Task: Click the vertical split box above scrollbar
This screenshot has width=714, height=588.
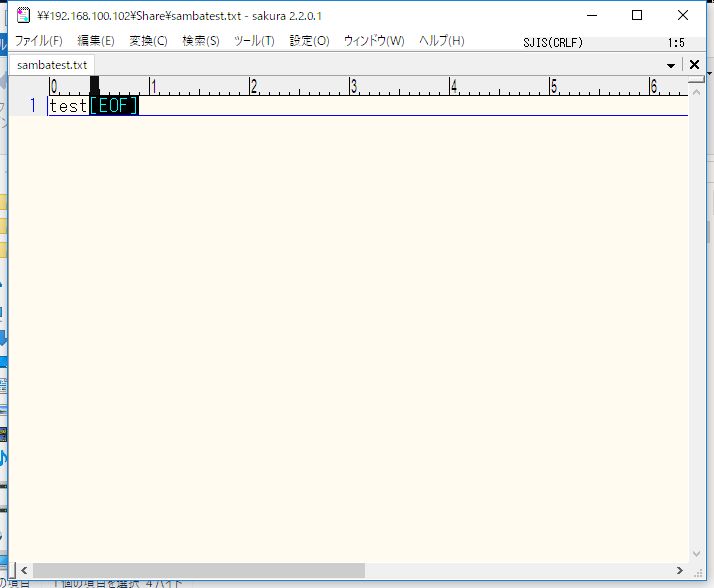Action: (x=696, y=80)
